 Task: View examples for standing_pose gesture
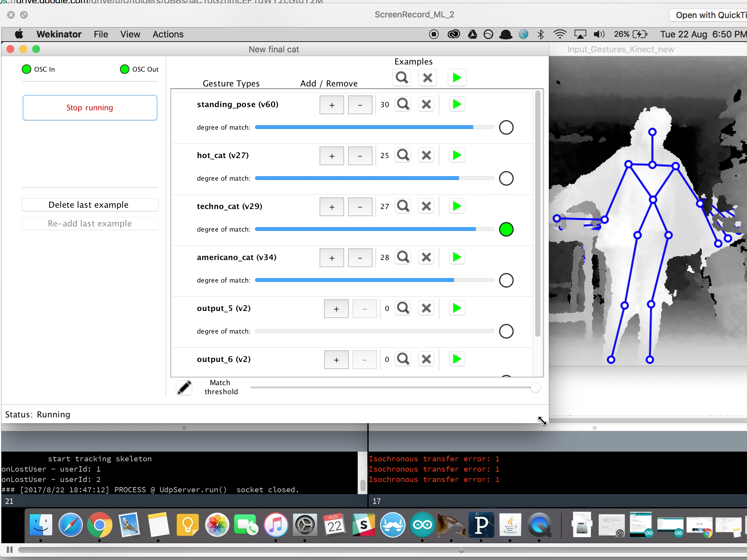pyautogui.click(x=403, y=104)
